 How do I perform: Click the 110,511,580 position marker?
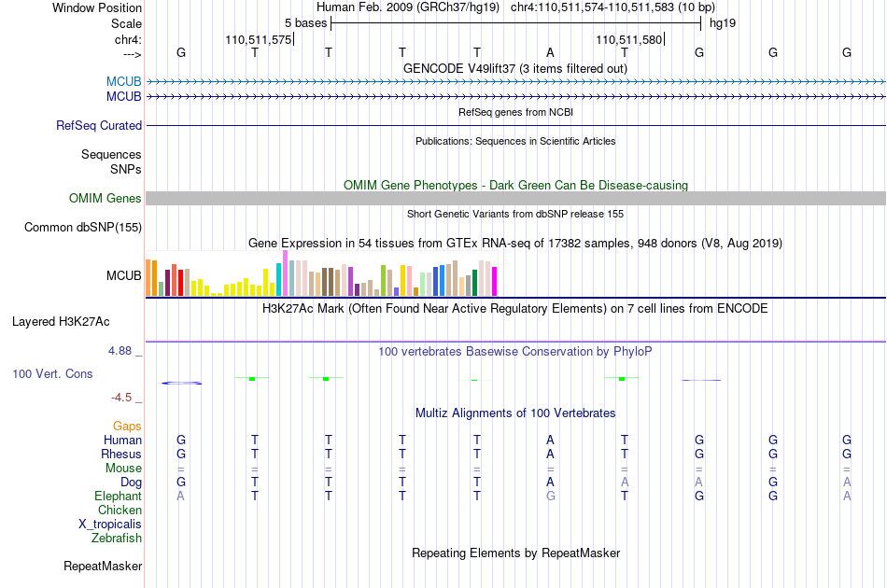pos(630,39)
